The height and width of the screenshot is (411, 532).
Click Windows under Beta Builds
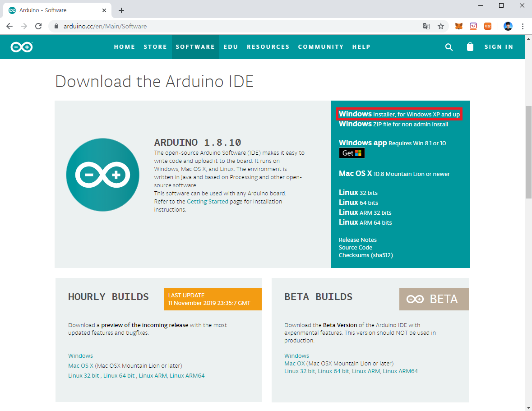point(296,356)
